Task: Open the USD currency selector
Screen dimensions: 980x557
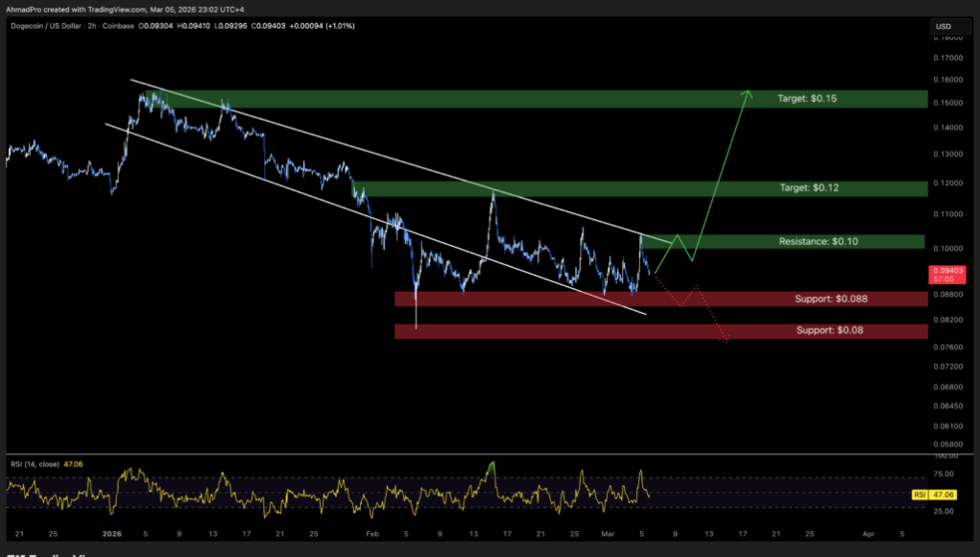Action: (x=944, y=26)
